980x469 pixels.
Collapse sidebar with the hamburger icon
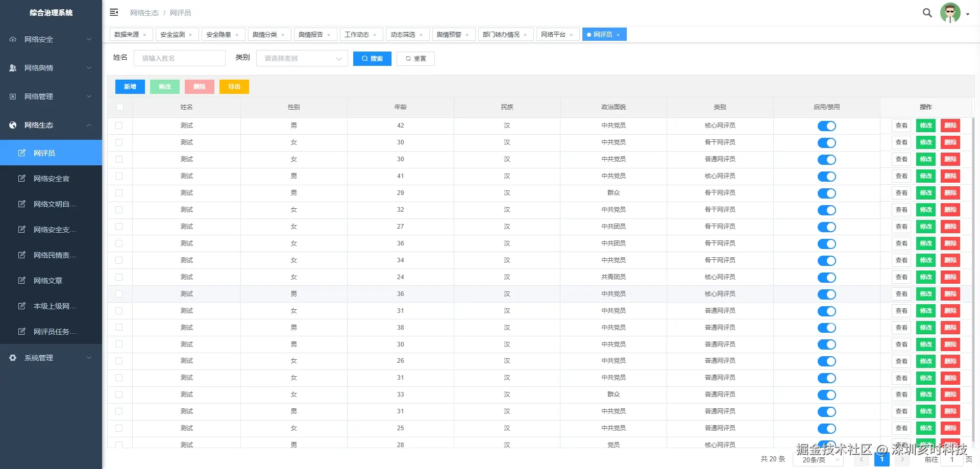(114, 12)
